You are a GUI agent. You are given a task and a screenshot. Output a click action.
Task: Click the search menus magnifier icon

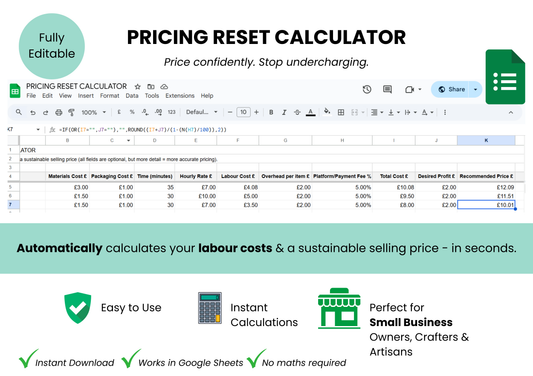(19, 112)
